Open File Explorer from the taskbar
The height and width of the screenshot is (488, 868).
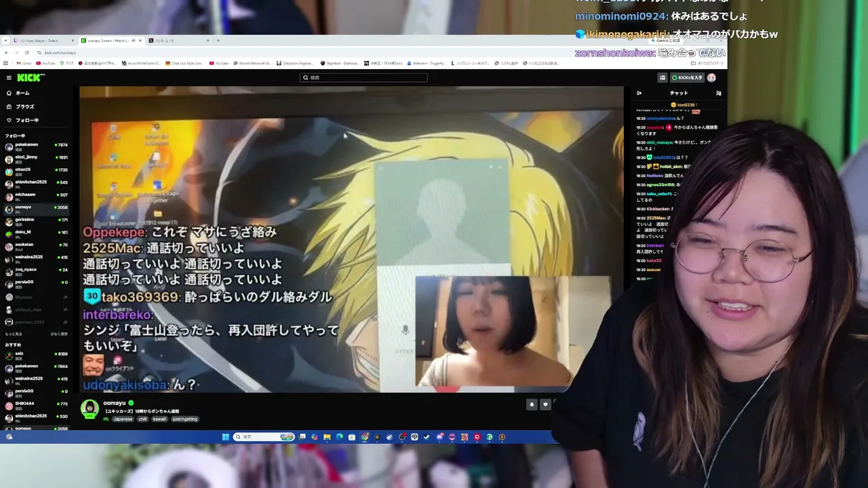point(327,437)
